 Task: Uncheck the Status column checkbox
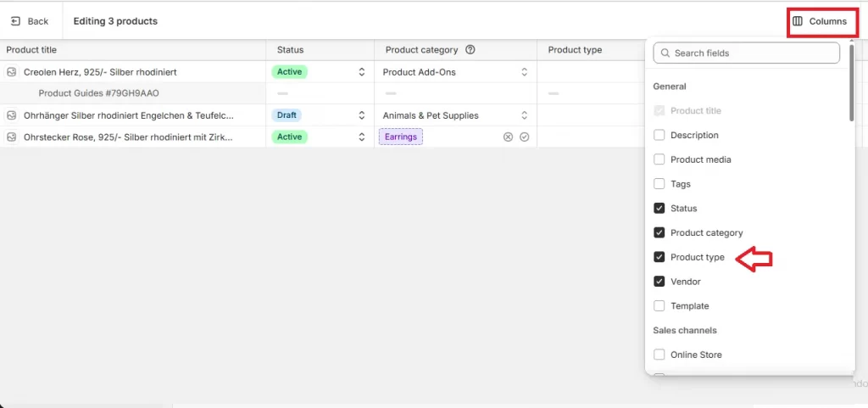pyautogui.click(x=659, y=208)
